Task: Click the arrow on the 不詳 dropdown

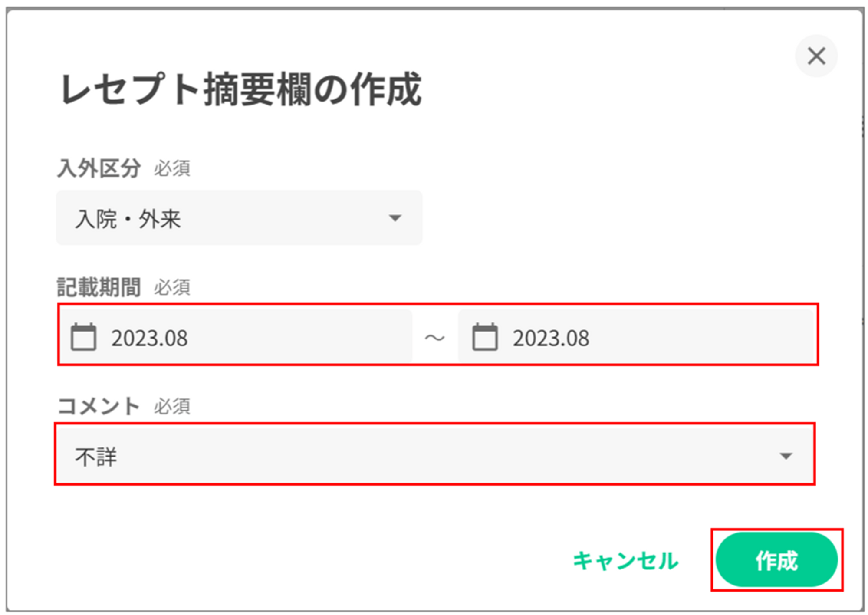Action: 786,456
